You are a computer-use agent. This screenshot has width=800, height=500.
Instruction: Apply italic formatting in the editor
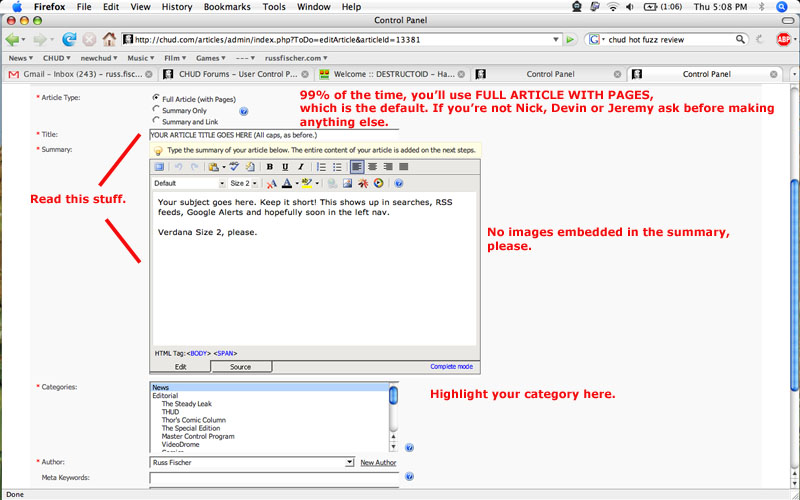point(300,167)
